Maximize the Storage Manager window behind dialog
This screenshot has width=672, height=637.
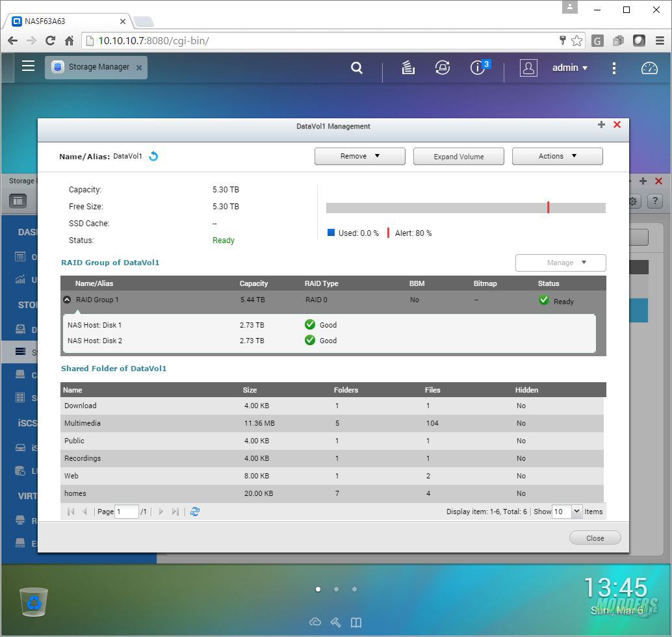tap(643, 181)
